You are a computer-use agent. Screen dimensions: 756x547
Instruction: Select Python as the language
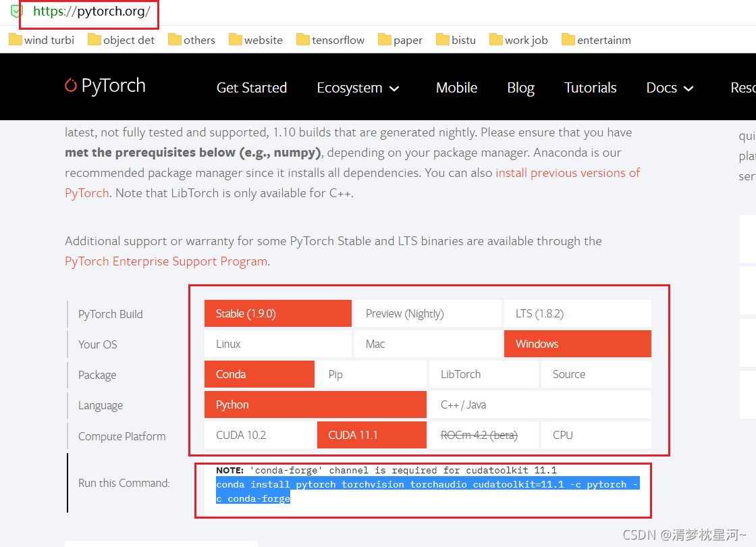click(x=315, y=405)
